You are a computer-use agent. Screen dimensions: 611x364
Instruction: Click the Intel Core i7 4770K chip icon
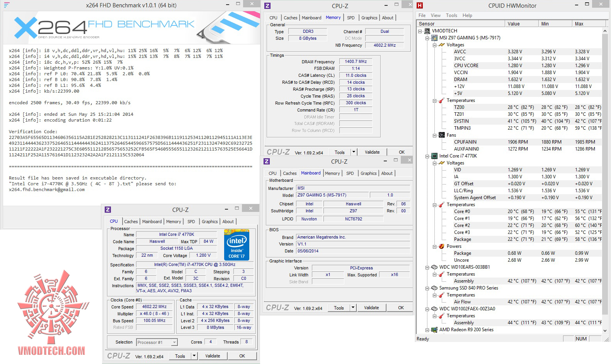point(434,156)
